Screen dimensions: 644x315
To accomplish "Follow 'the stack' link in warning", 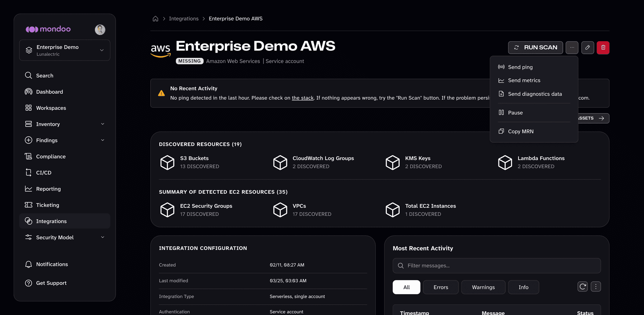I will (303, 98).
